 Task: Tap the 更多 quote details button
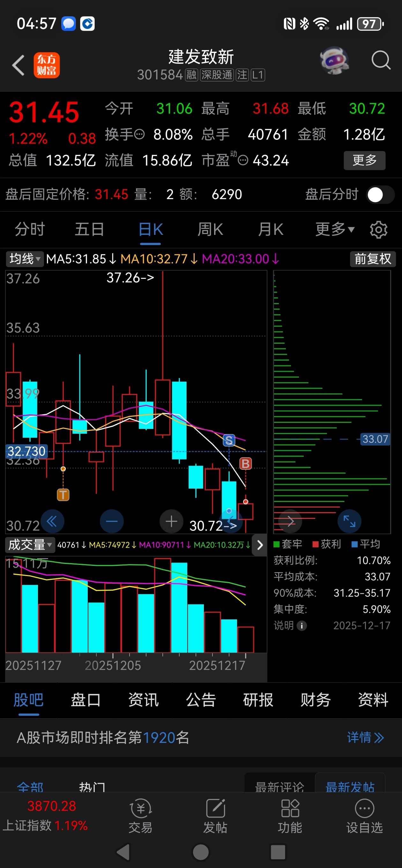[364, 161]
